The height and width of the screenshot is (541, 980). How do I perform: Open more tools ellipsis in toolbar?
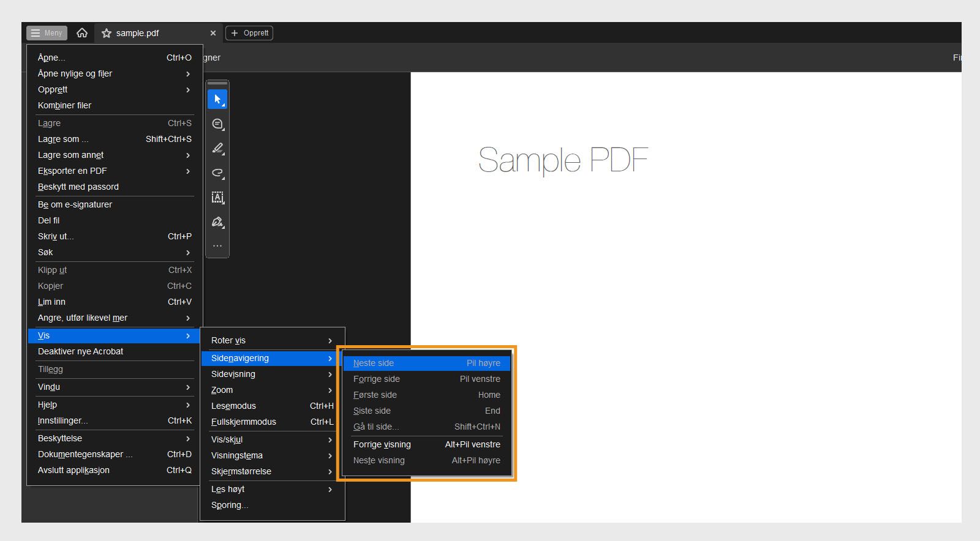click(x=217, y=246)
